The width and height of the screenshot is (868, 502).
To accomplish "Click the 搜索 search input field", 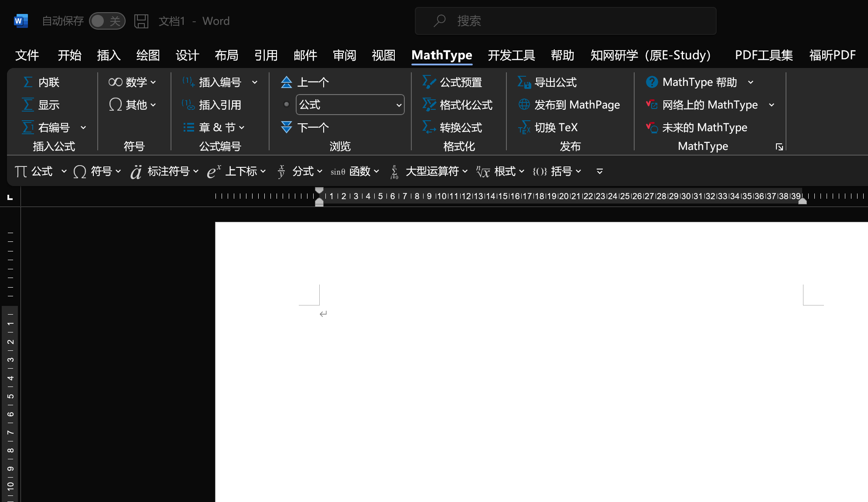I will click(x=565, y=21).
